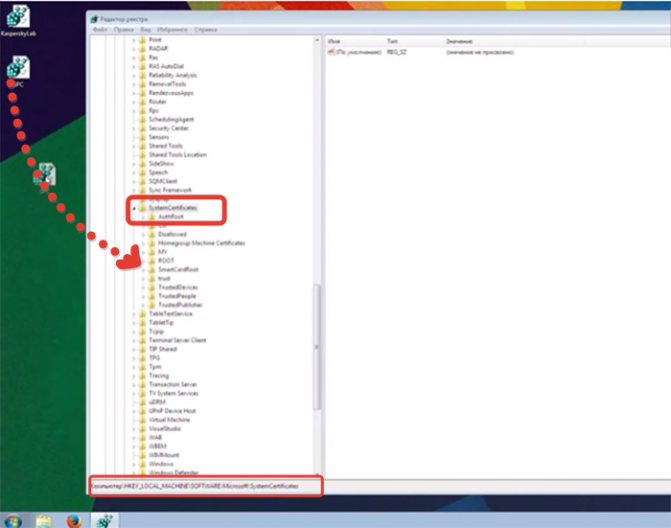The height and width of the screenshot is (528, 671).
Task: Click the tree pane vertical scrollbar thumb
Action: point(317,347)
